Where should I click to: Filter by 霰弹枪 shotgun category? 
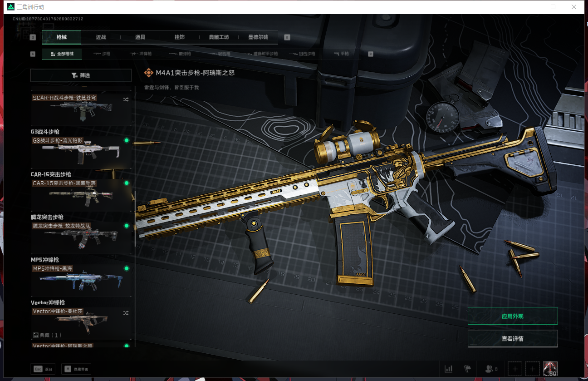point(180,54)
